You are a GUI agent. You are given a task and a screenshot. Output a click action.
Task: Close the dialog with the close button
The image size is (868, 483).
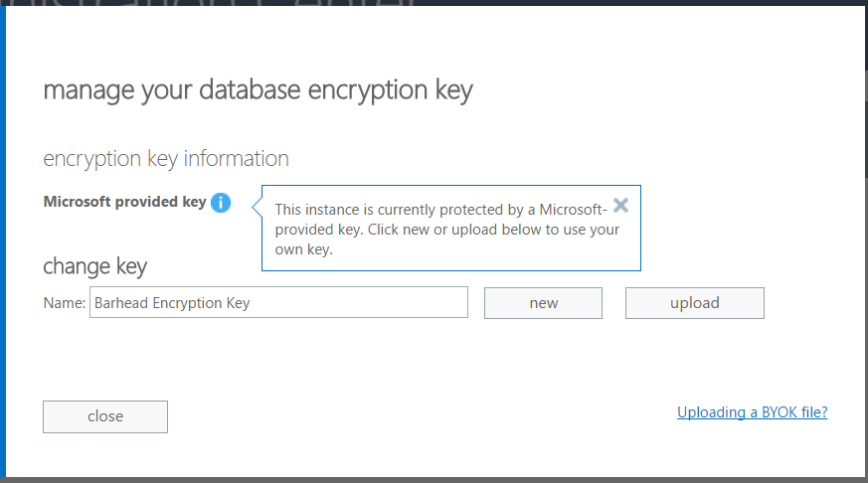105,416
